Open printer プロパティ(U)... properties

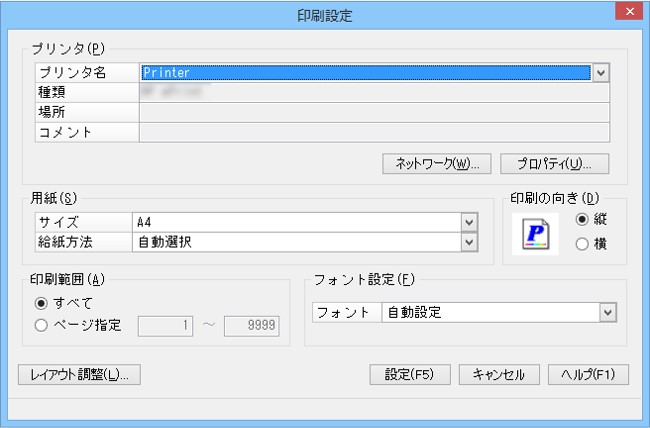click(x=555, y=163)
